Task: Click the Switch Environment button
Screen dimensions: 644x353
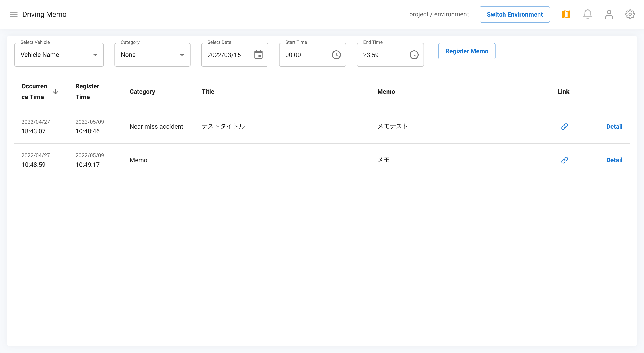Action: click(x=515, y=14)
